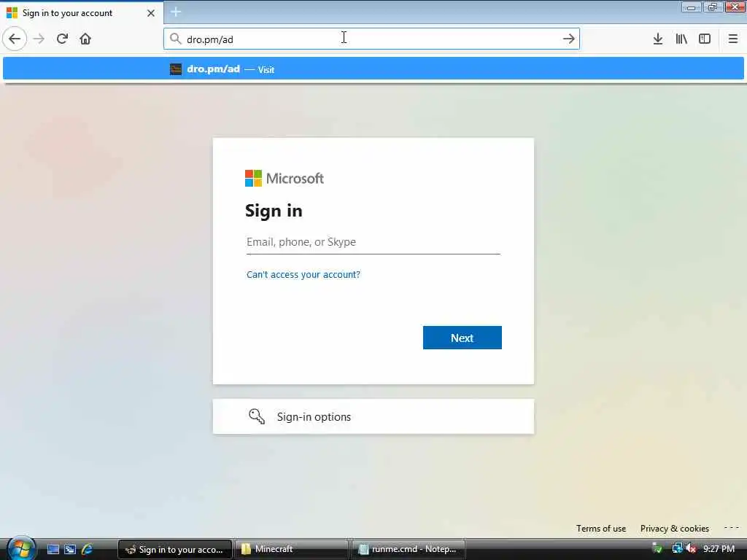
Task: Open the Downloads panel
Action: 657,39
